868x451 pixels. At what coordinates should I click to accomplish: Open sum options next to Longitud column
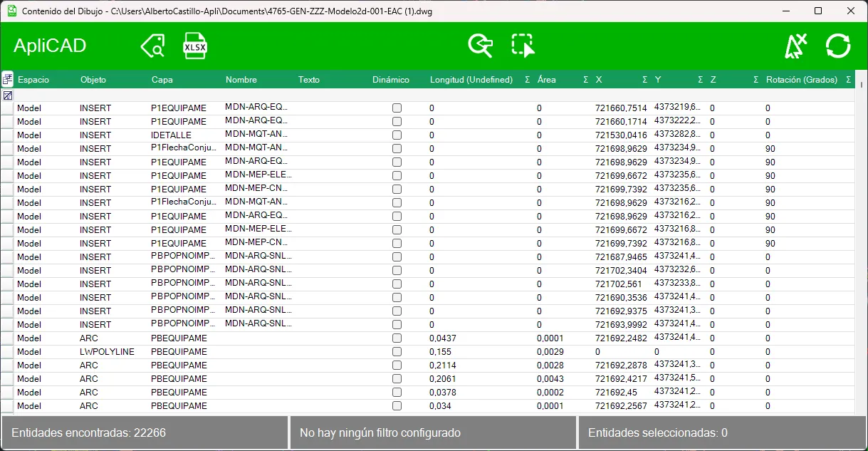point(527,80)
